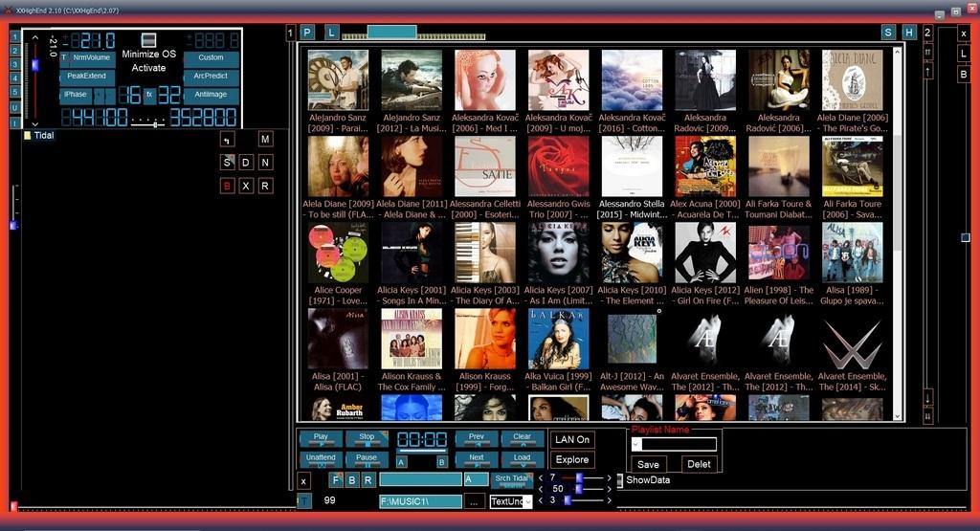This screenshot has height=531, width=980.
Task: Select preset button 1 in left strip
Action: pyautogui.click(x=15, y=37)
